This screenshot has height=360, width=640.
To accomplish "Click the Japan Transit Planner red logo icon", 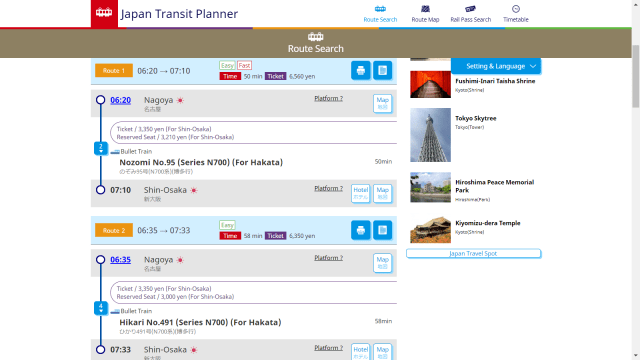I will click(104, 13).
